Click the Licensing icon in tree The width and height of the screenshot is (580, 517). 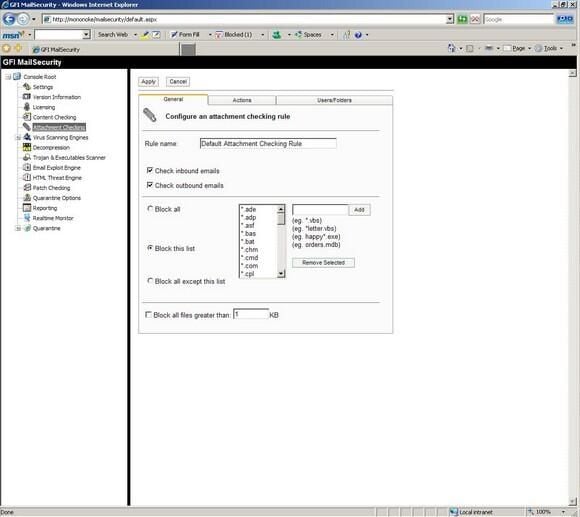(x=27, y=107)
